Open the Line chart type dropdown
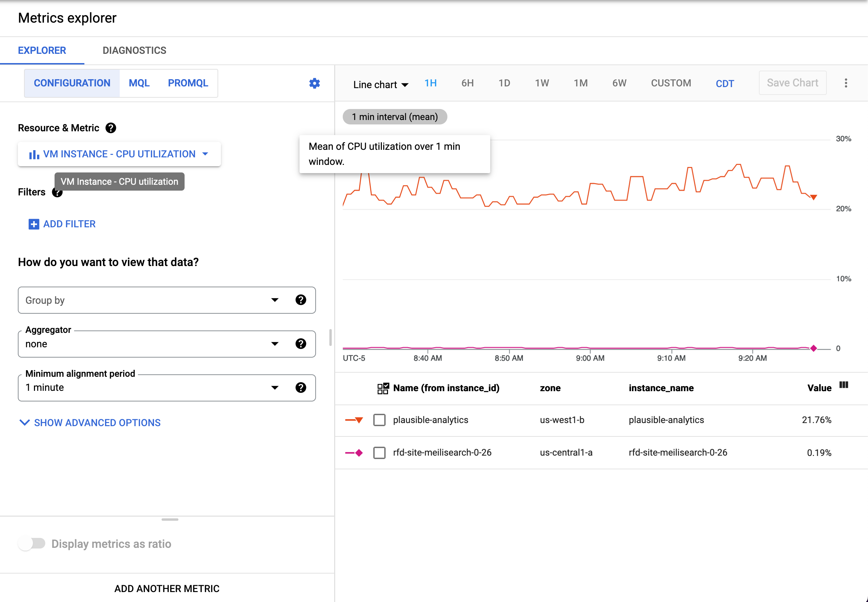This screenshot has width=868, height=602. coord(380,84)
